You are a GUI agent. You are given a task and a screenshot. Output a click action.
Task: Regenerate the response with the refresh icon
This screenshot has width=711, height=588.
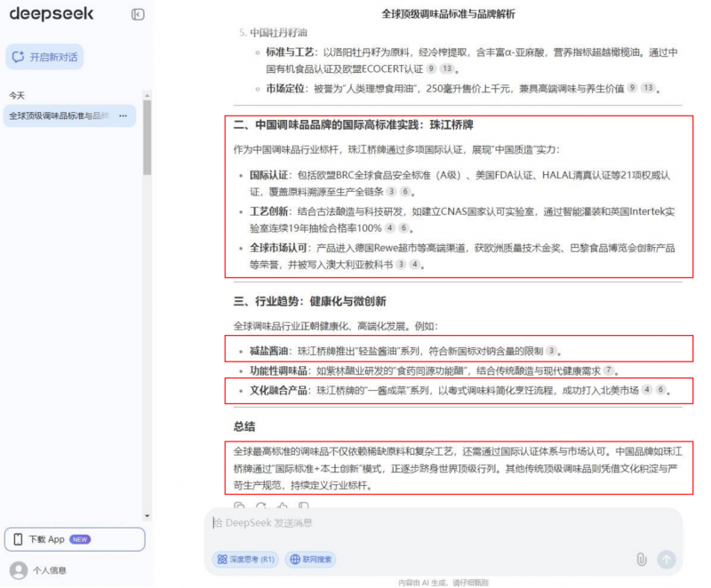click(x=260, y=505)
